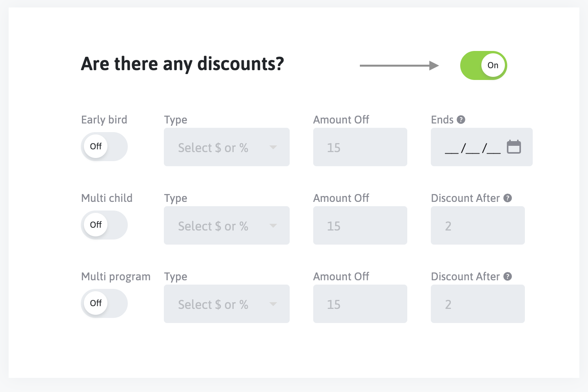Enable the Multi child discount toggle
This screenshot has width=588, height=392.
104,225
